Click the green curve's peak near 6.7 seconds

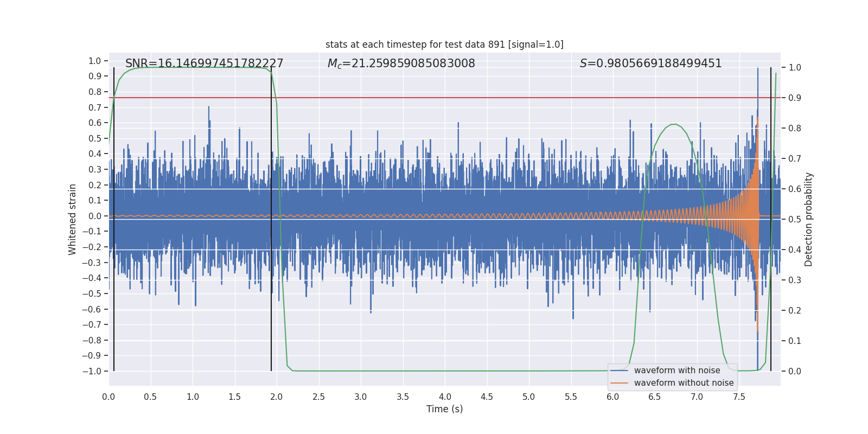(x=673, y=124)
